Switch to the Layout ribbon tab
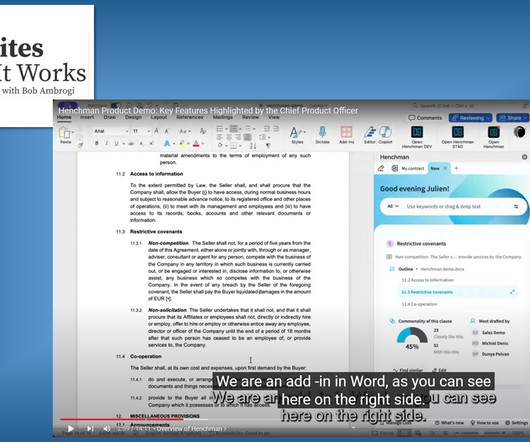This screenshot has height=442, width=530. tap(159, 117)
